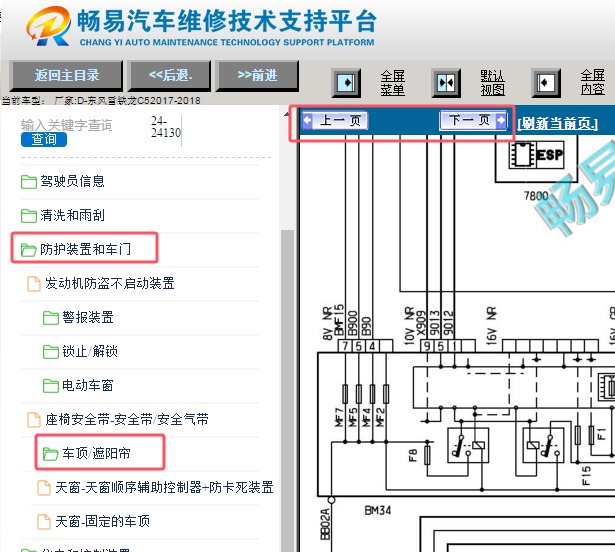Click the open folder icon beside 车顶/遮阳帘
The image size is (615, 552).
[x=51, y=454]
